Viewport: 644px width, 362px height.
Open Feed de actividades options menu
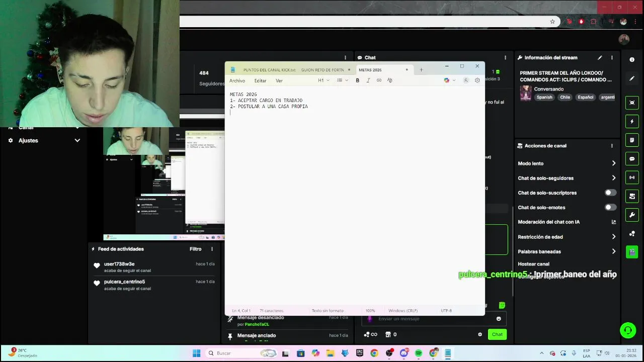[x=212, y=249]
